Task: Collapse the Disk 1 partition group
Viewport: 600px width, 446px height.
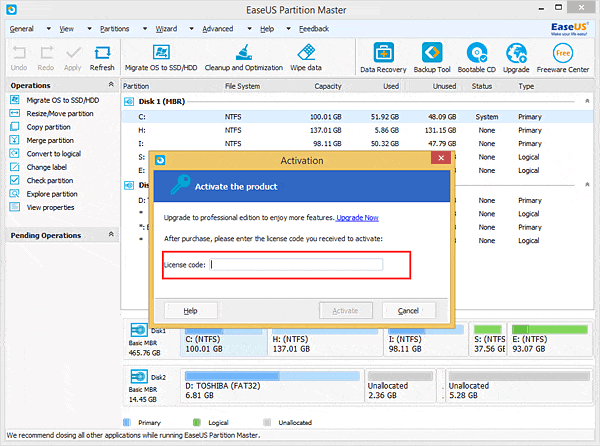Action: tap(587, 101)
